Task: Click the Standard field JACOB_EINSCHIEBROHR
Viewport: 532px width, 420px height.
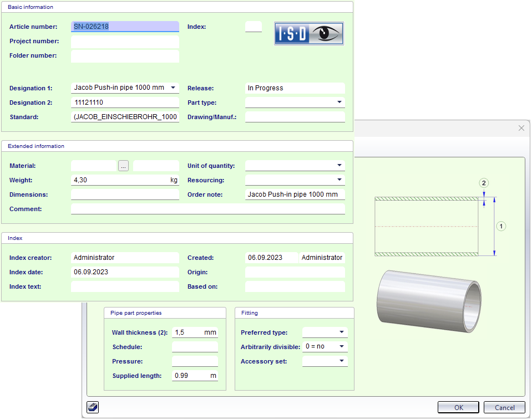Action: [x=125, y=117]
